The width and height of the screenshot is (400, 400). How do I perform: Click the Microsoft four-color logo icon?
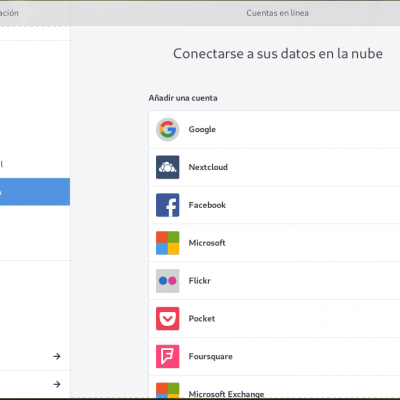coord(168,243)
